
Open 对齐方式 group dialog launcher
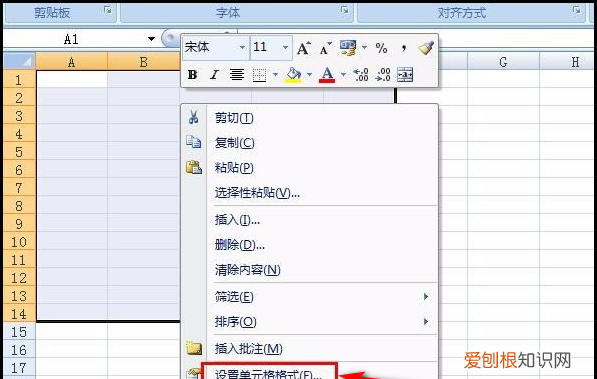point(577,11)
